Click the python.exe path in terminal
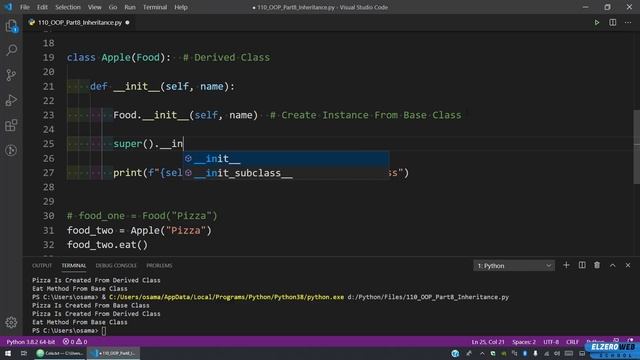The height and width of the screenshot is (360, 640). (227, 297)
